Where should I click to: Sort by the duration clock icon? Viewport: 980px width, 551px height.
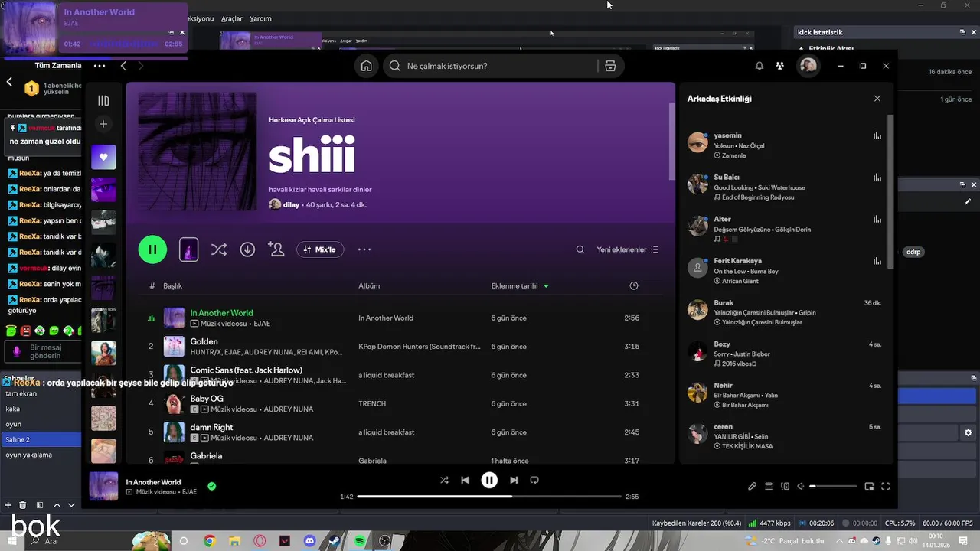633,285
